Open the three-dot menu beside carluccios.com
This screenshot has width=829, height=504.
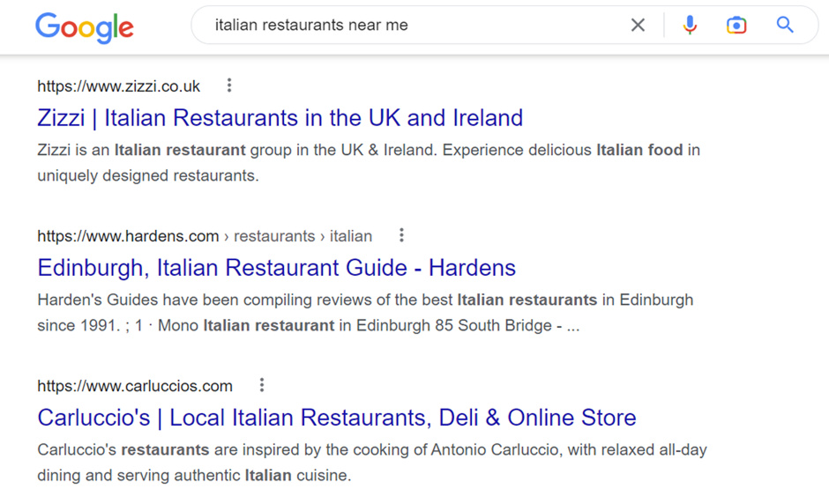click(x=262, y=385)
